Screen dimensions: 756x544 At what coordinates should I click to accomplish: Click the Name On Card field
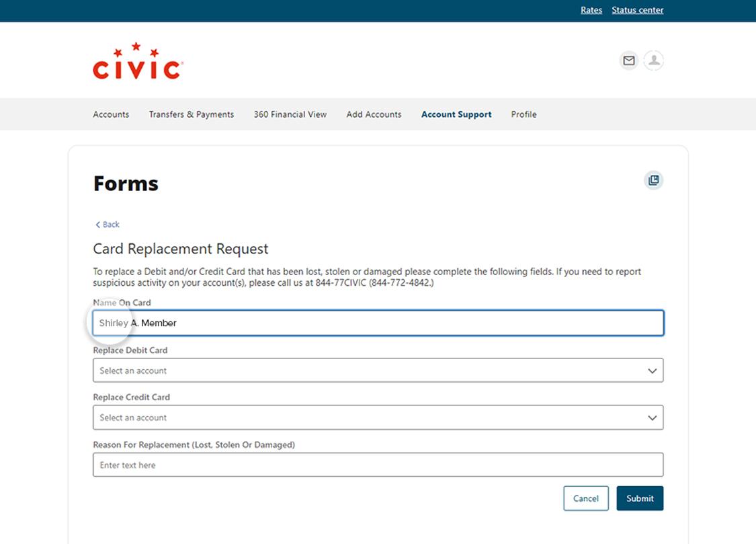pos(378,323)
